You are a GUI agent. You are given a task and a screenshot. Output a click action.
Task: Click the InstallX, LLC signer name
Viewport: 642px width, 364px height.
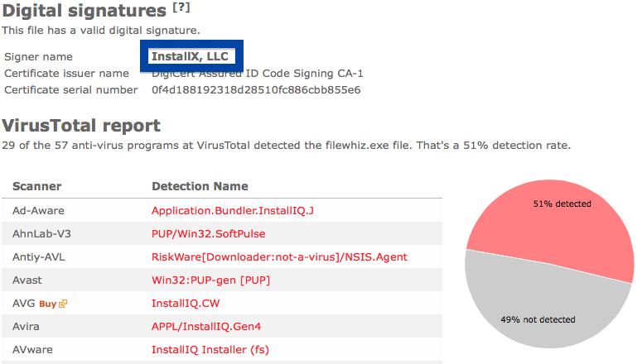point(190,56)
